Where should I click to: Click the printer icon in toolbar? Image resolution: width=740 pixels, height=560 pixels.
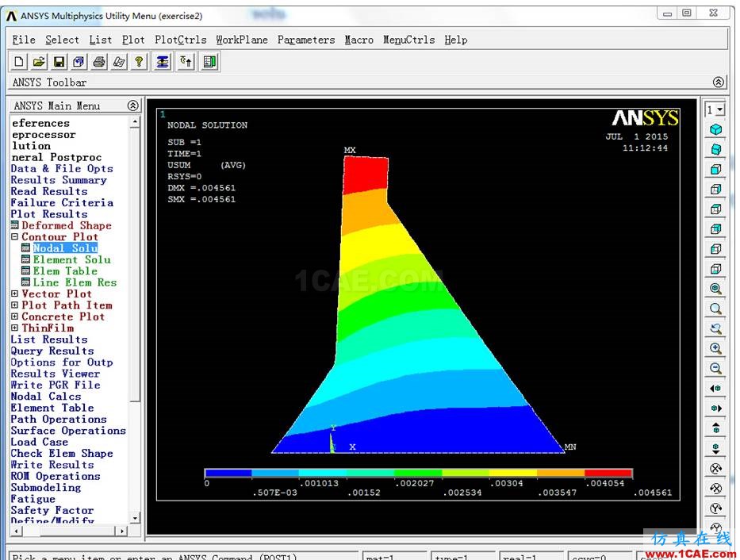click(99, 62)
